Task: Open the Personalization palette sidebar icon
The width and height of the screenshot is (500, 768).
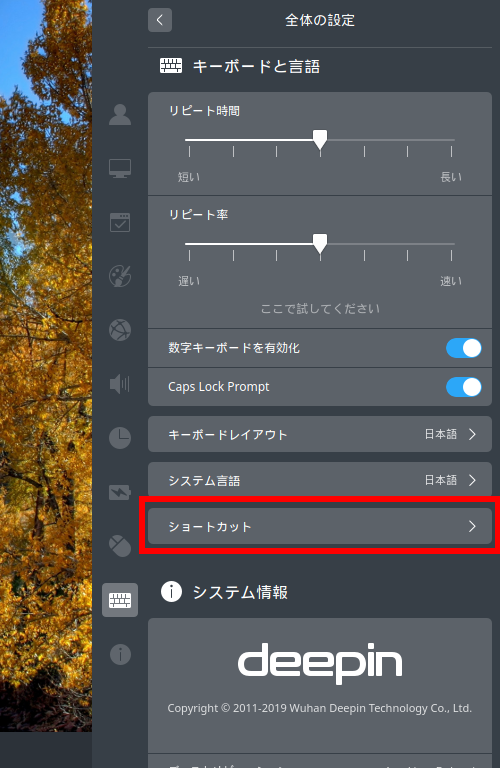Action: [x=120, y=276]
